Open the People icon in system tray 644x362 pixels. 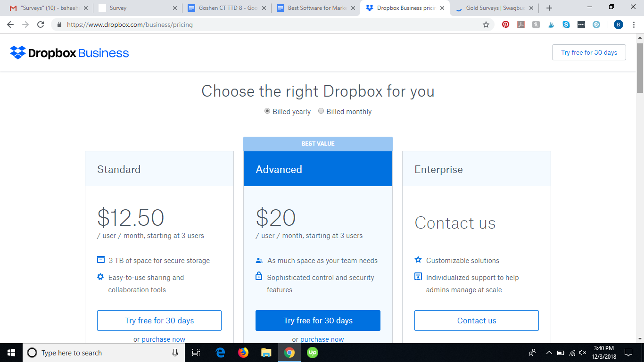point(532,353)
